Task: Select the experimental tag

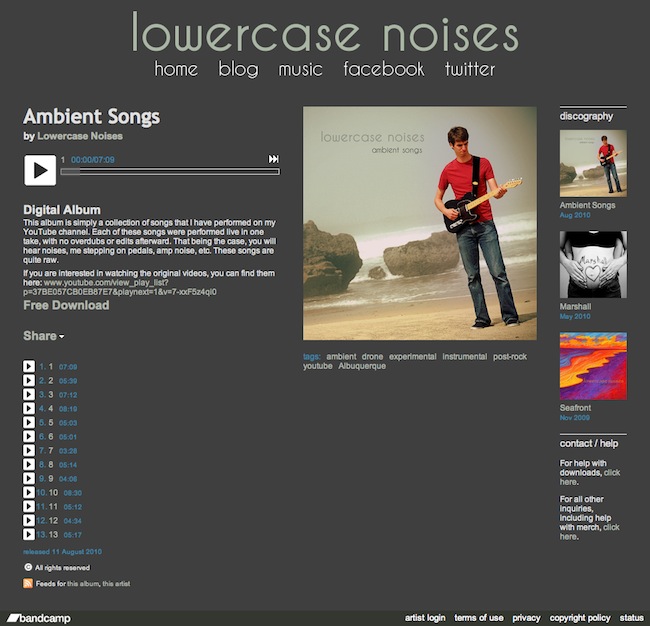Action: click(x=412, y=357)
